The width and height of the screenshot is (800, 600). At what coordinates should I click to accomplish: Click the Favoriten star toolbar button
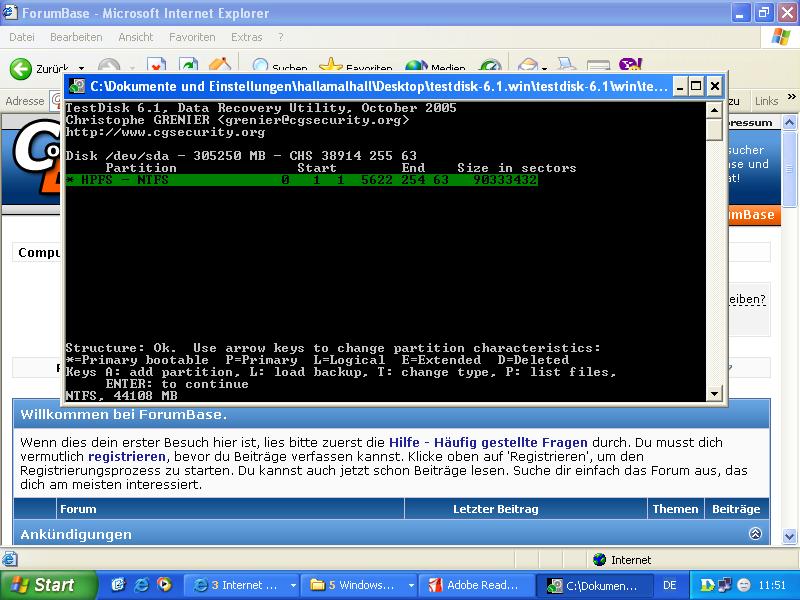coord(356,66)
